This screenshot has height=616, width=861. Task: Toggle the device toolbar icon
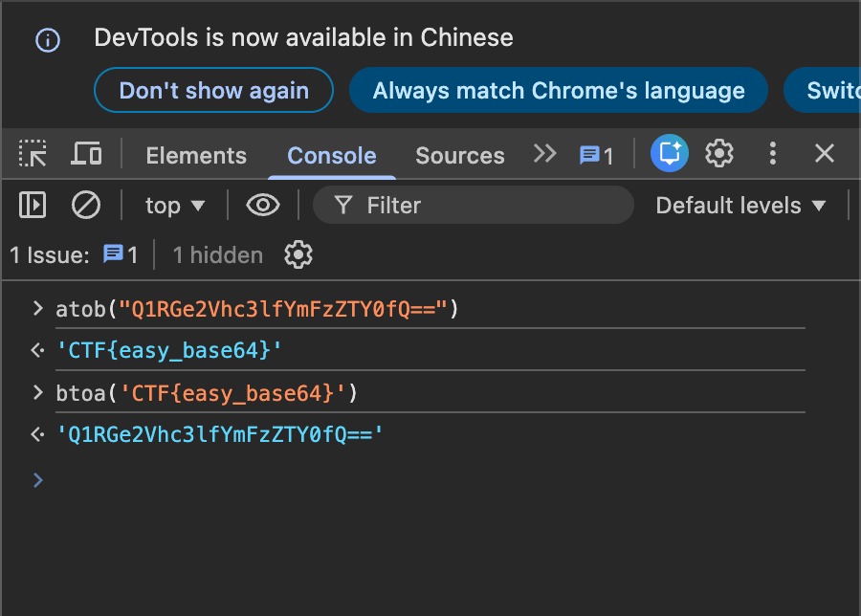click(x=87, y=154)
